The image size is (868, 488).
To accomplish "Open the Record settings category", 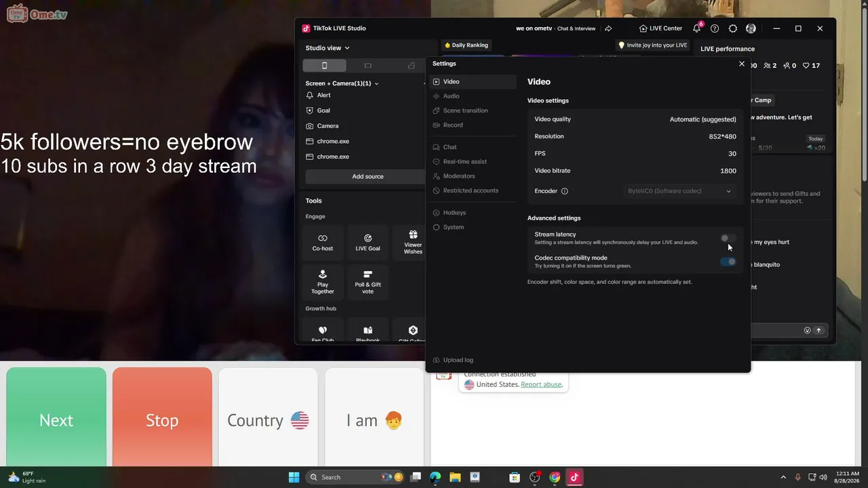I will 474,125.
